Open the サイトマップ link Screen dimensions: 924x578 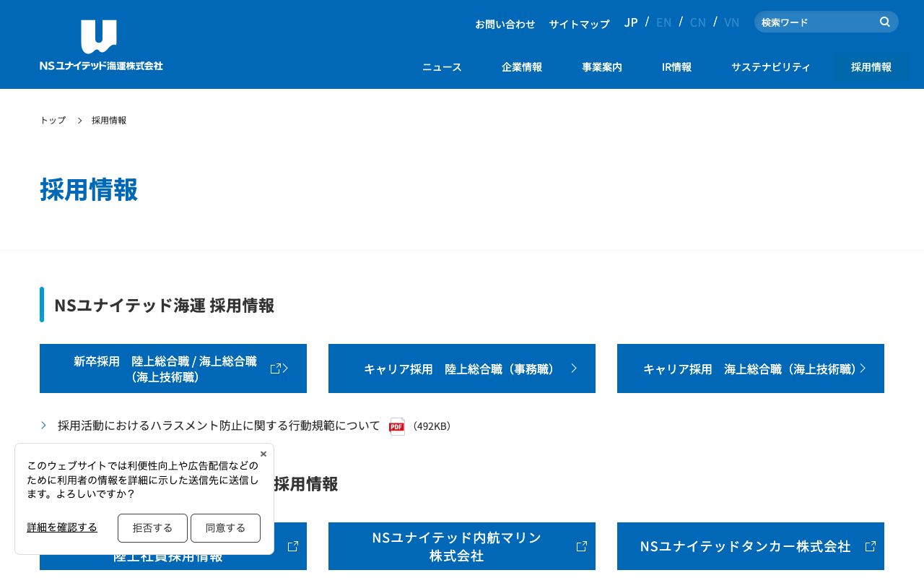(579, 24)
